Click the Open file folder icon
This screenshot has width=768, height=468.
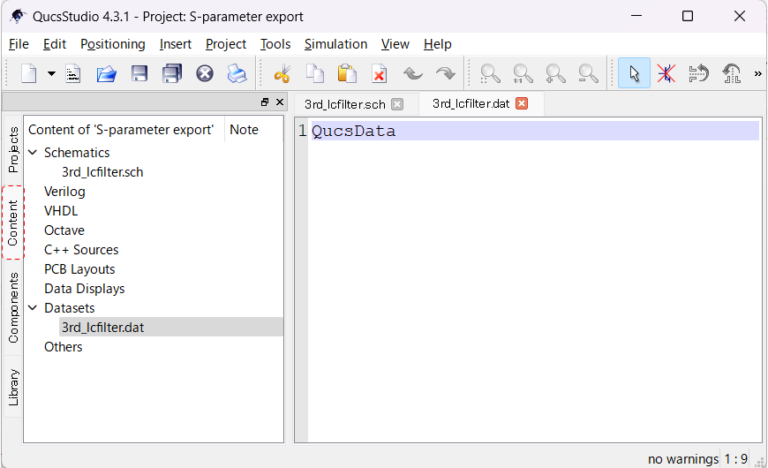[106, 74]
